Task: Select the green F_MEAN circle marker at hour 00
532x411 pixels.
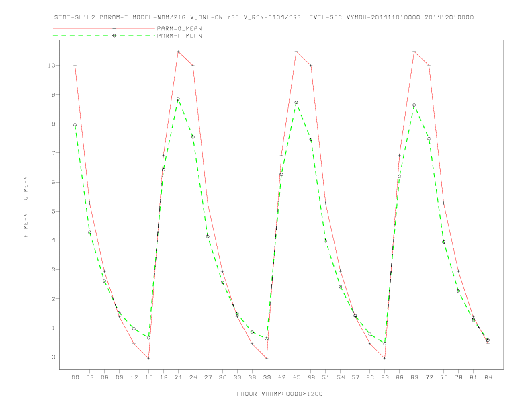Action: tap(75, 125)
